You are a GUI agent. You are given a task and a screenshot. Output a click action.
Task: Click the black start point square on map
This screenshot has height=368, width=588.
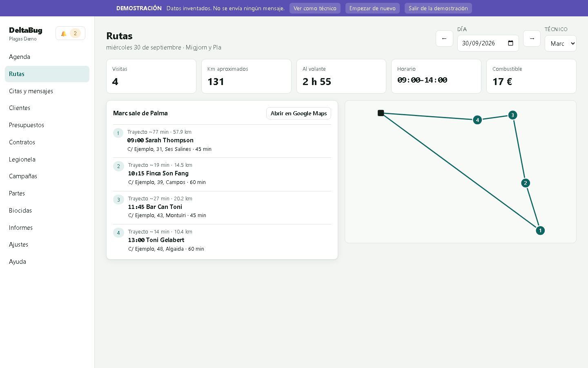point(381,113)
